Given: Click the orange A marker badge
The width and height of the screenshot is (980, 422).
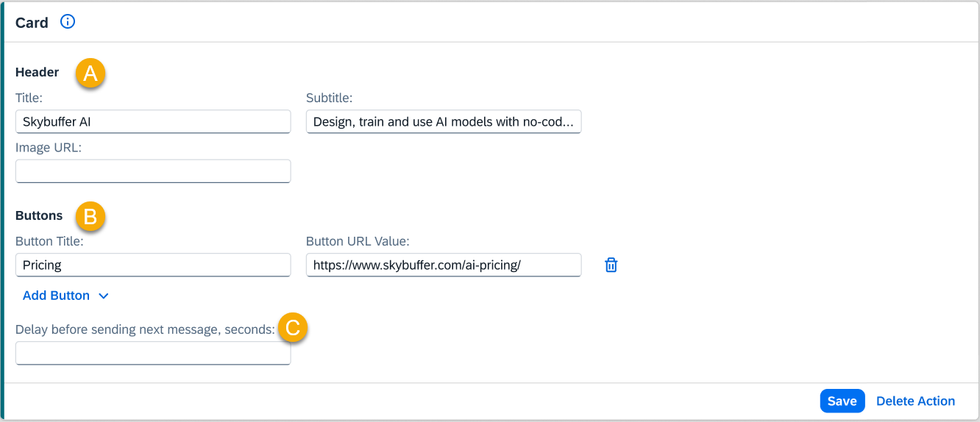Looking at the screenshot, I should (90, 74).
